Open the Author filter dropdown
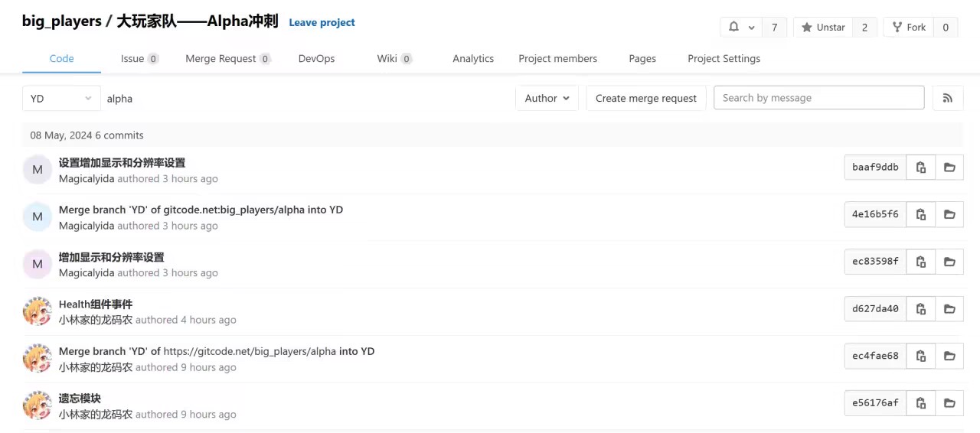 (547, 98)
